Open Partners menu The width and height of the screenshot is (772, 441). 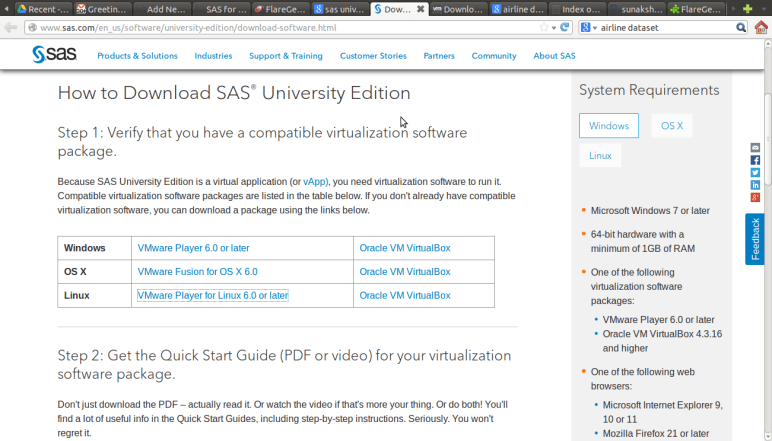[439, 56]
